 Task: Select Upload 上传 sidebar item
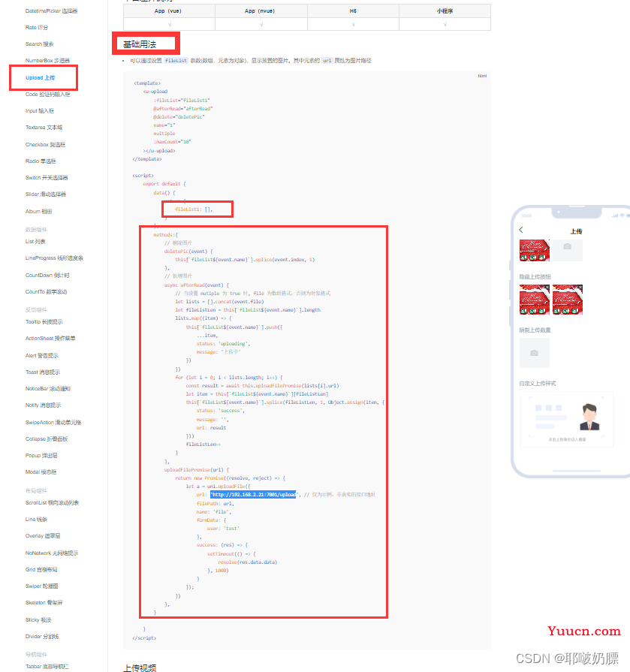pos(41,77)
